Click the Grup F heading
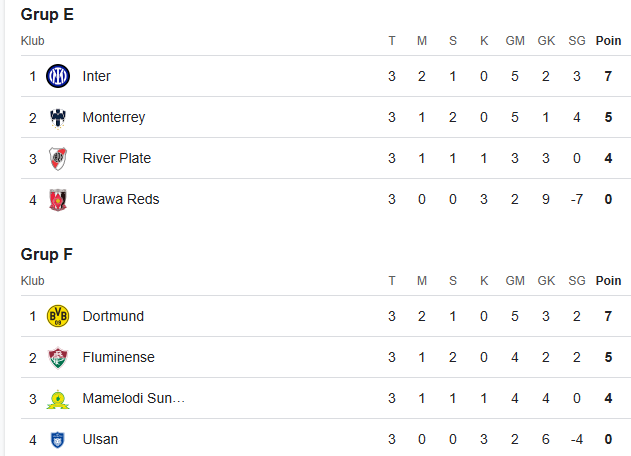The height and width of the screenshot is (456, 631). point(47,254)
